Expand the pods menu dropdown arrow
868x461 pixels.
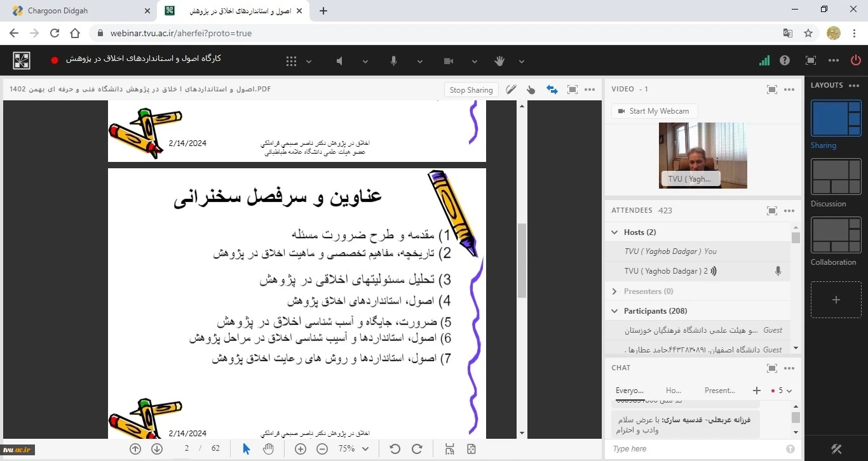tap(309, 62)
